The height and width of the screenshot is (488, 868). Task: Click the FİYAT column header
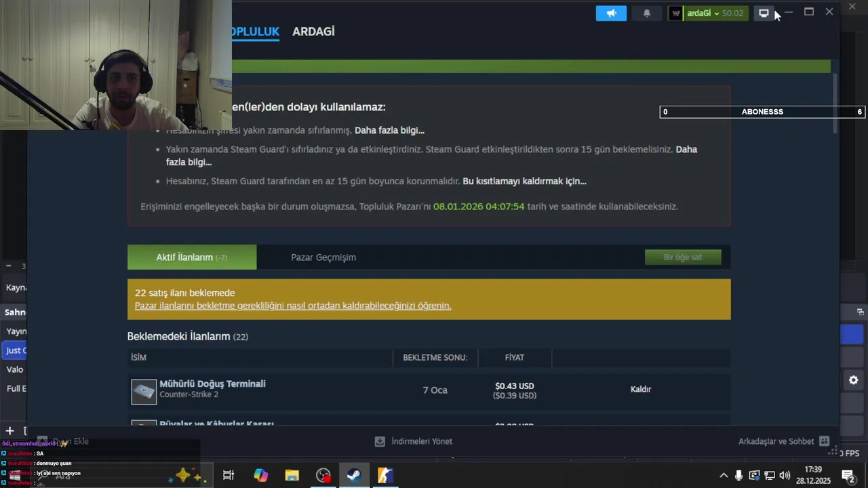(515, 357)
